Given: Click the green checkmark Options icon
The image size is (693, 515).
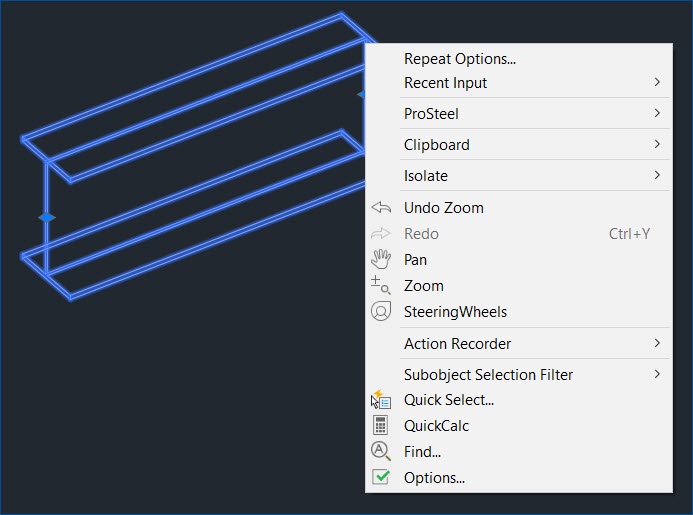Looking at the screenshot, I should [381, 477].
